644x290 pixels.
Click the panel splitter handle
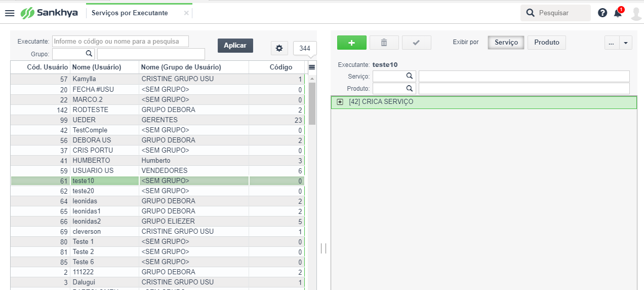(324, 248)
